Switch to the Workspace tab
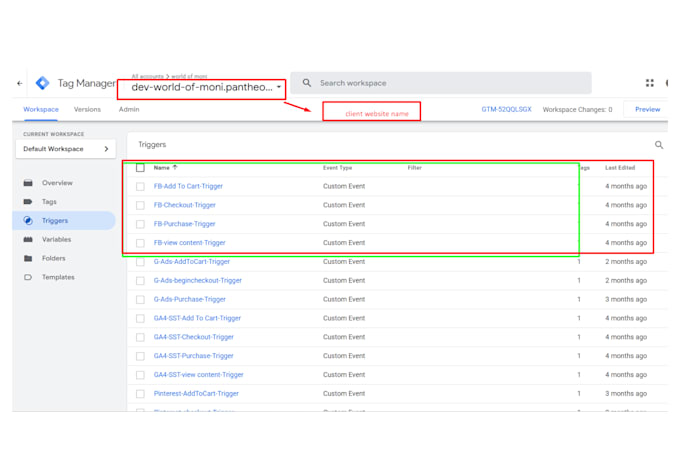680x459 pixels. coord(41,109)
